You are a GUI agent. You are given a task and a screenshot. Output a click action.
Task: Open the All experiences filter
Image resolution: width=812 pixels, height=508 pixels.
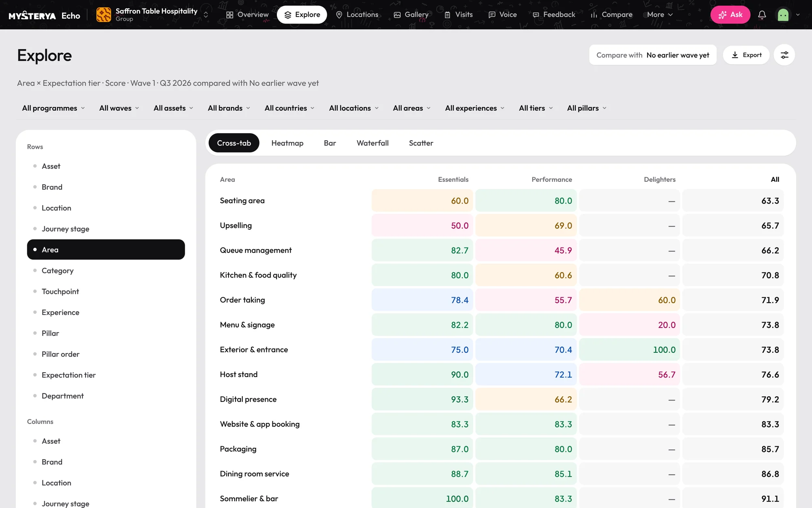click(475, 108)
